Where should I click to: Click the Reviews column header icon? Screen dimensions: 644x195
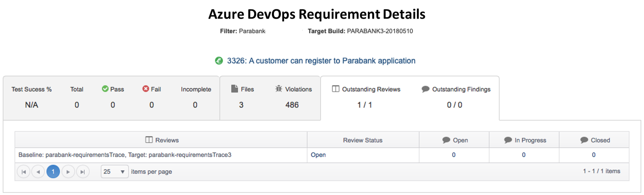click(x=149, y=140)
